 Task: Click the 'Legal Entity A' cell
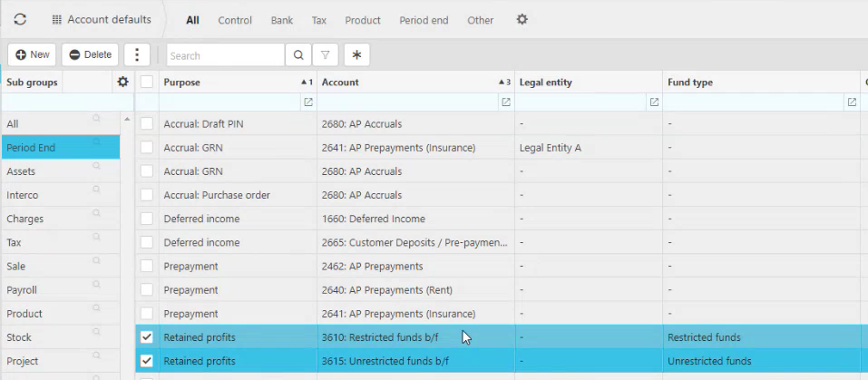click(x=589, y=148)
